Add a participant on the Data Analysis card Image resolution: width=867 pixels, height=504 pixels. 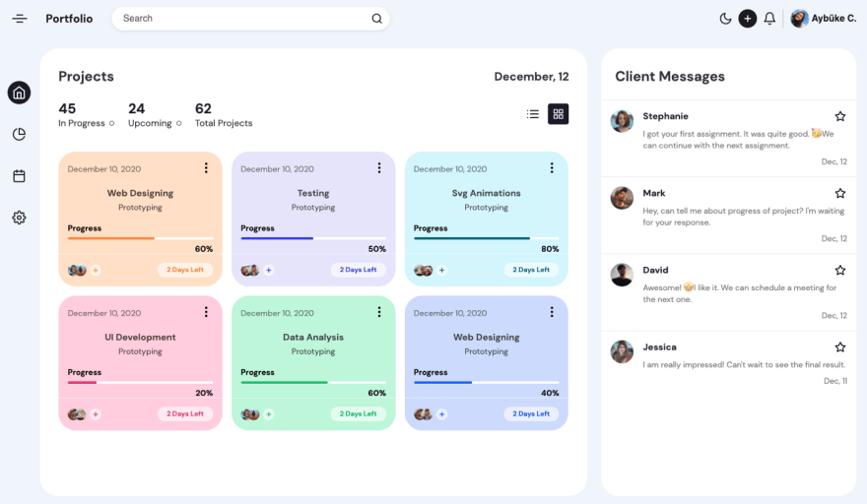[x=269, y=413]
